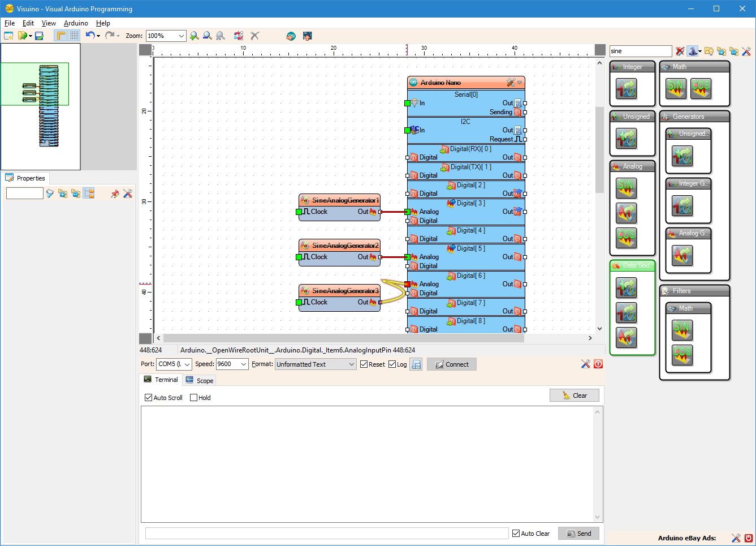Click the Clear terminal button
Image resolution: width=756 pixels, height=546 pixels.
coord(574,395)
